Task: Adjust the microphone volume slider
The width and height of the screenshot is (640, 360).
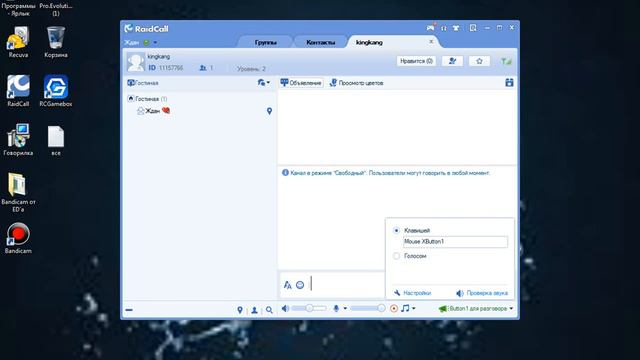Action: tap(368, 308)
